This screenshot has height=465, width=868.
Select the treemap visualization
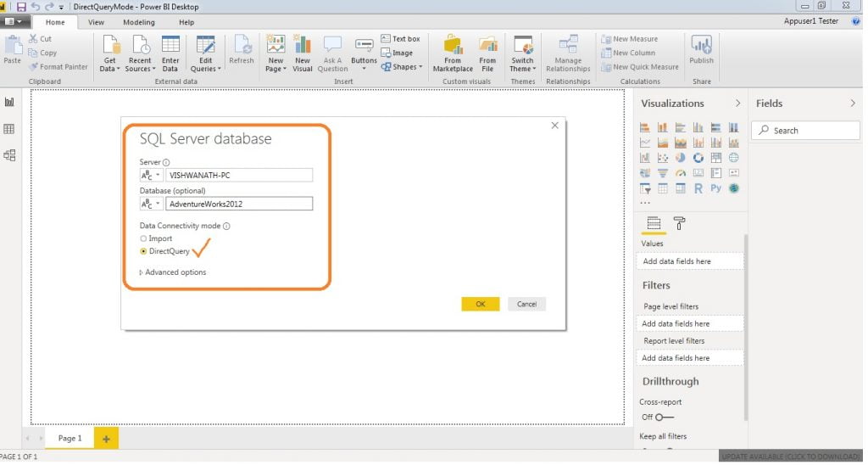(x=715, y=158)
